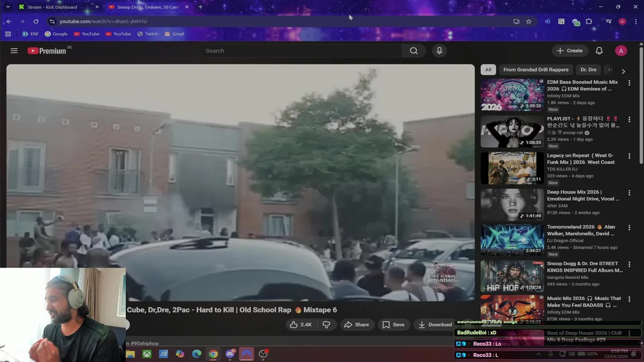Open the Gmail bookmark
The image size is (644, 362).
click(x=174, y=34)
